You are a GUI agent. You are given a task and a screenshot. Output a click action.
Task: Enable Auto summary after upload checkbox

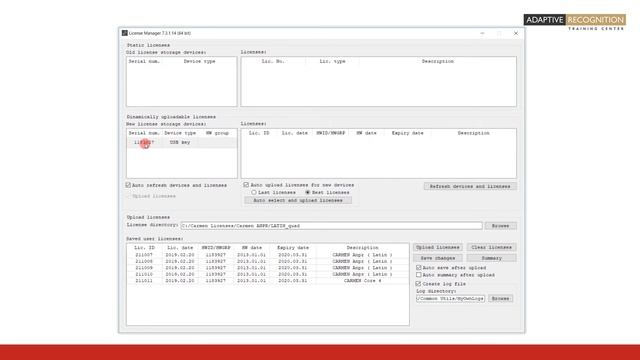[x=418, y=275]
